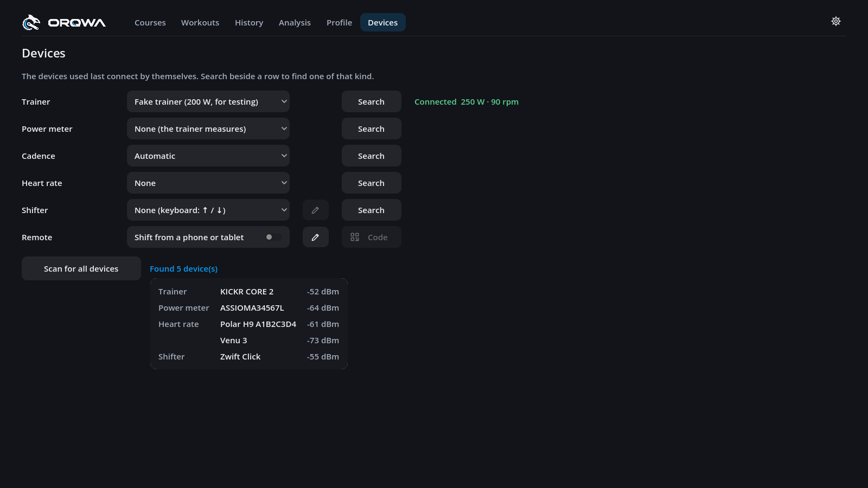Open the Workouts tab

(200, 22)
